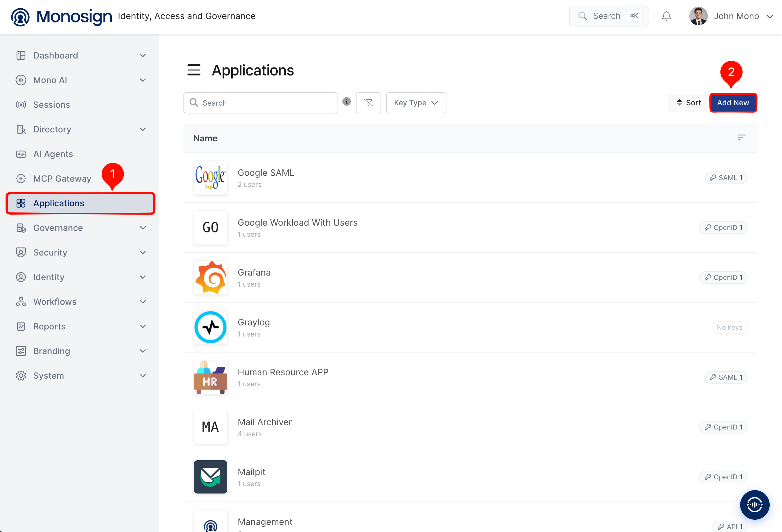Click the SAML 1 badge on Google SAML
The width and height of the screenshot is (782, 532).
pos(725,178)
